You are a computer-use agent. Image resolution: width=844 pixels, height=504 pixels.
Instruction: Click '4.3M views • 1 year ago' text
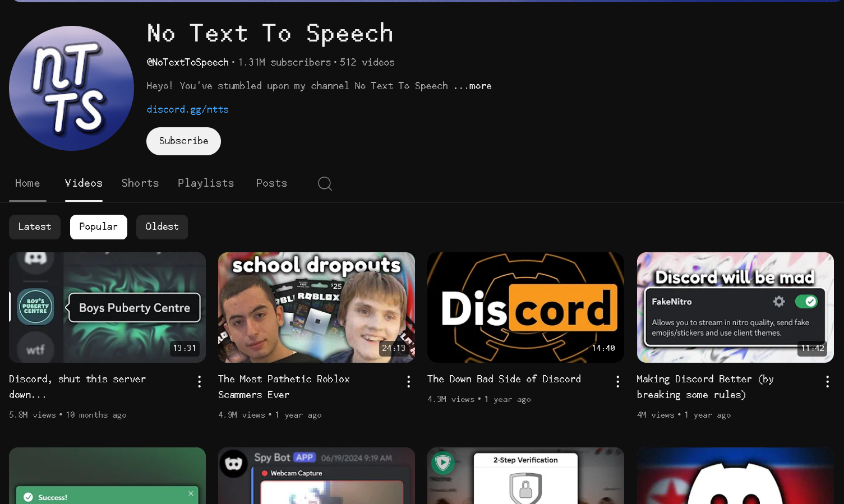point(479,399)
